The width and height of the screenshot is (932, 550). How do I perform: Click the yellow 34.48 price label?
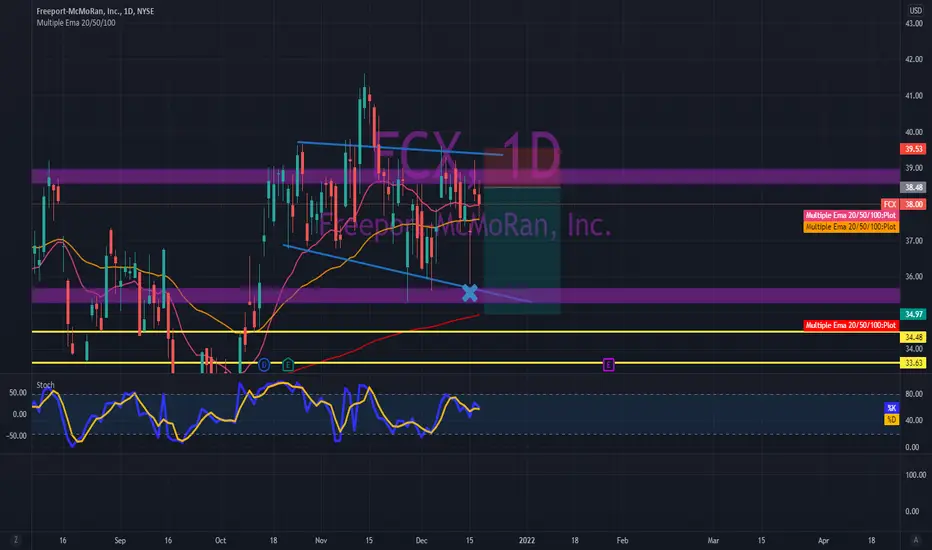pos(913,337)
